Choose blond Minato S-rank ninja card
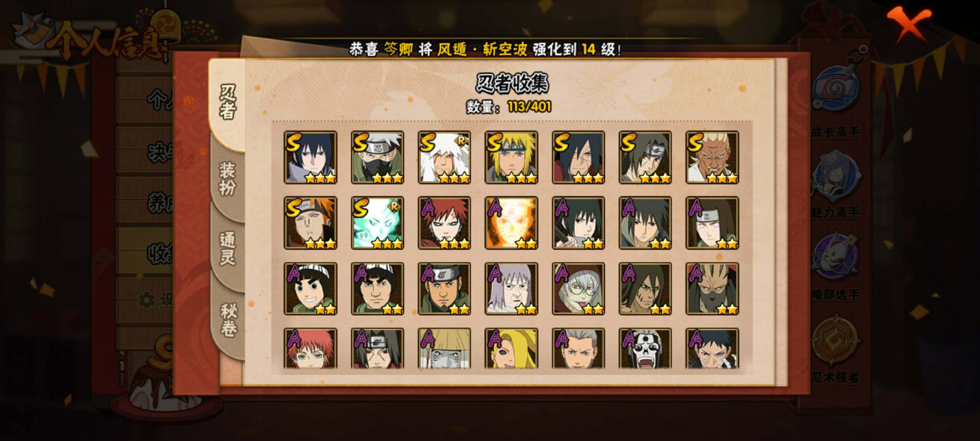 click(x=511, y=157)
